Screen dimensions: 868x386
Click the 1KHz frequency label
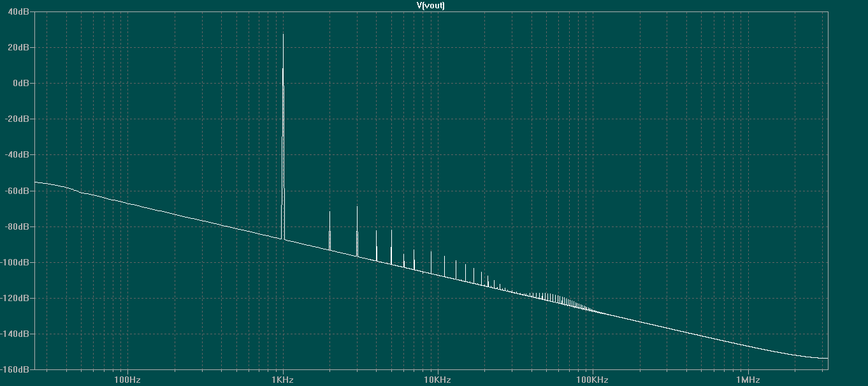click(x=283, y=380)
